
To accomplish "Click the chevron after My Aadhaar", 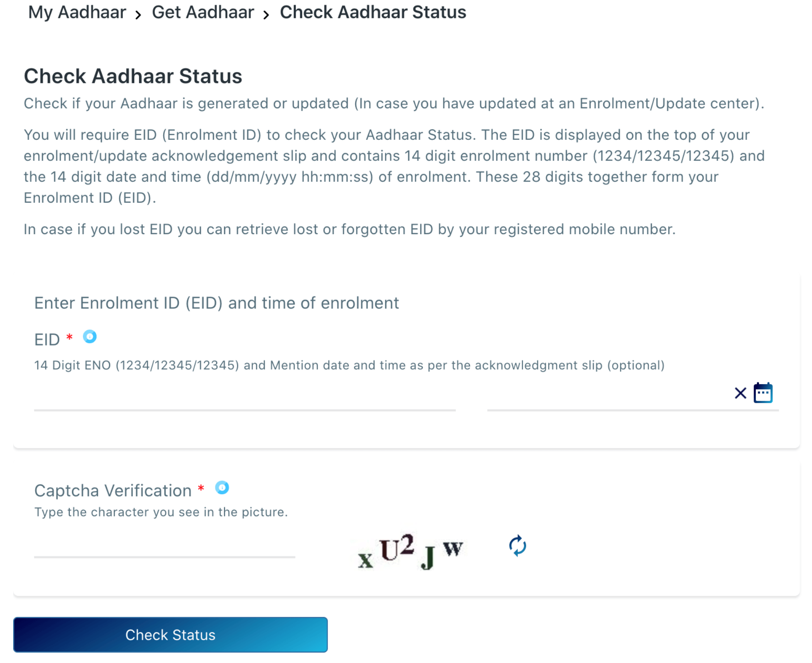I will (139, 14).
